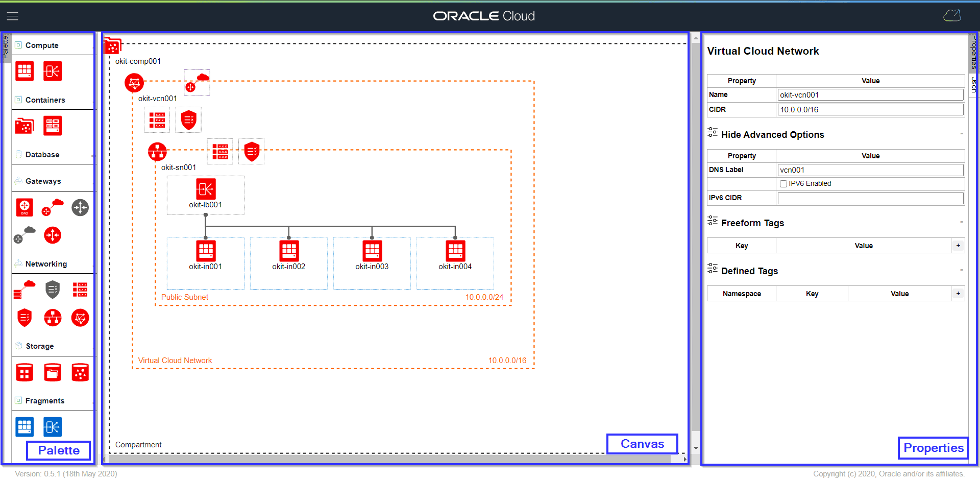
Task: Click the CIDR value field showing 10.0.0.0/16
Action: point(870,109)
